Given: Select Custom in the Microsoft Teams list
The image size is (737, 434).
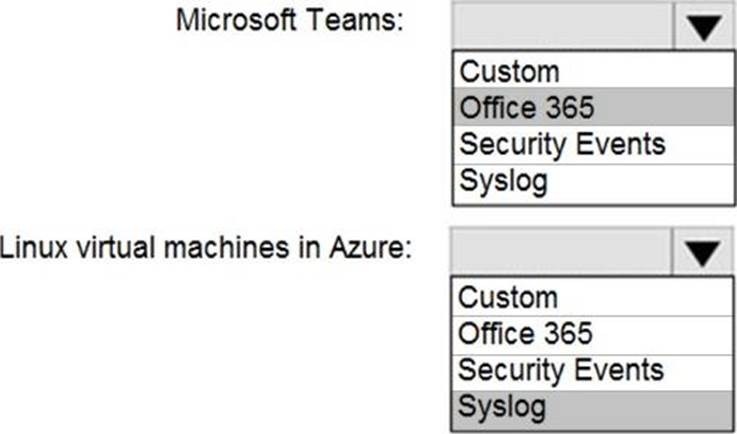Looking at the screenshot, I should 594,71.
